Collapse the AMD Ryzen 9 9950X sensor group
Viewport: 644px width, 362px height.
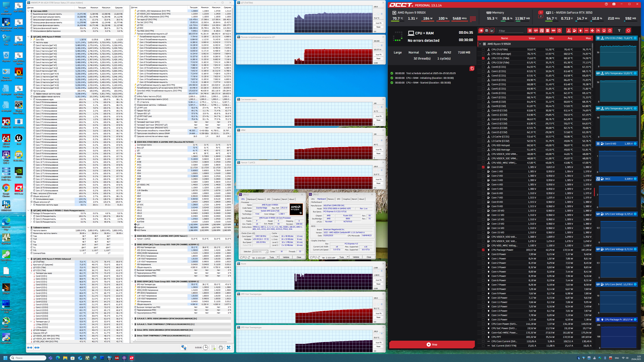click(x=480, y=44)
